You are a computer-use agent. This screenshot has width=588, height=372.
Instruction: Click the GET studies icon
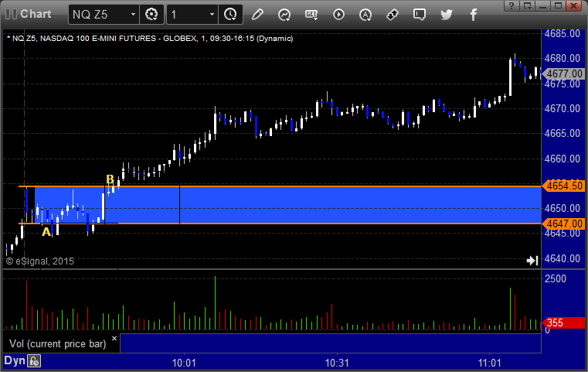click(x=311, y=14)
